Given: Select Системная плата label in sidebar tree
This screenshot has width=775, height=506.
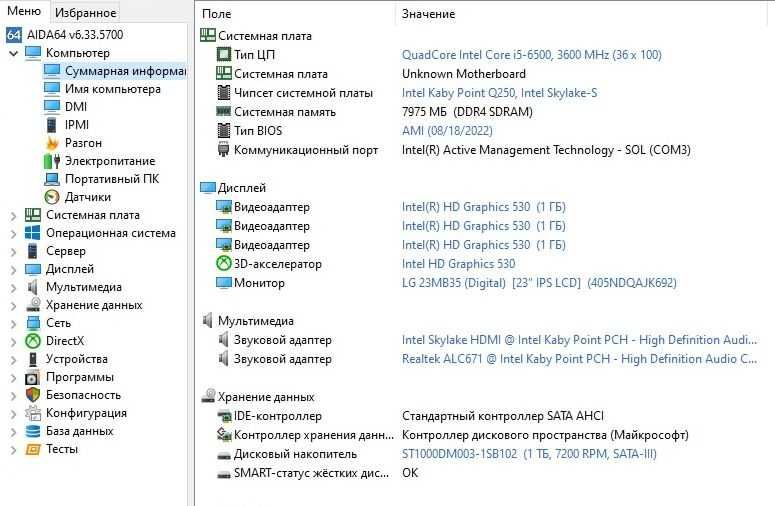Looking at the screenshot, I should (93, 215).
